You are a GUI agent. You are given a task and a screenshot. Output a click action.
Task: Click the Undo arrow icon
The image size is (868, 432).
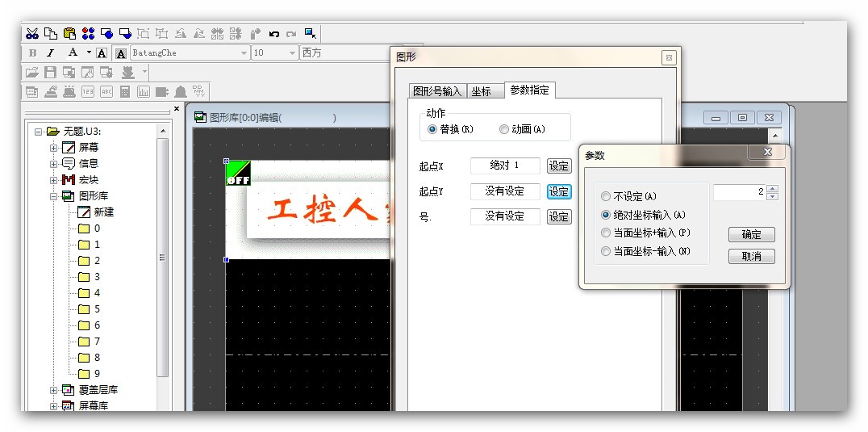[x=274, y=33]
